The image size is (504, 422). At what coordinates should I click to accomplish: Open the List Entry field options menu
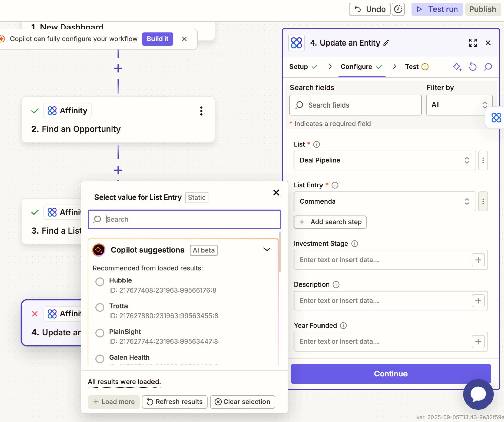coord(483,201)
